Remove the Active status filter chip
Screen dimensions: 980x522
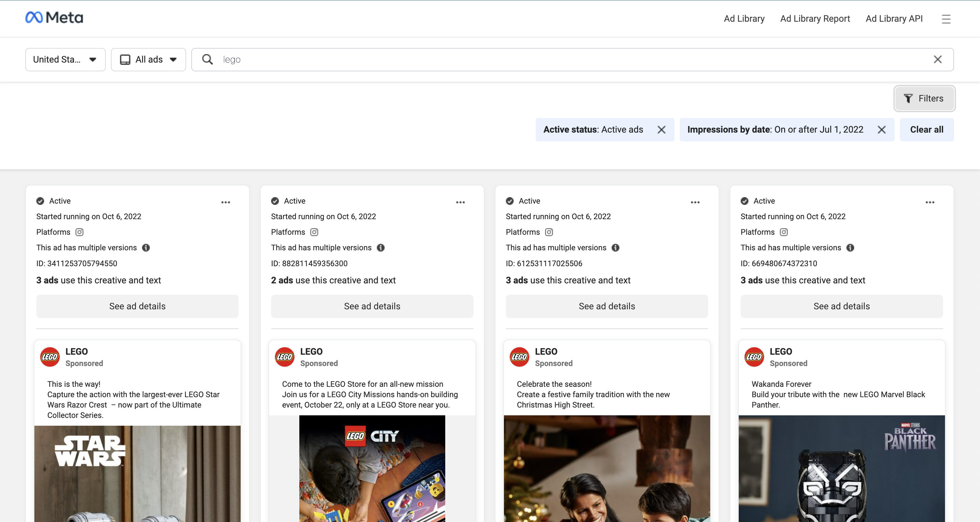[661, 130]
